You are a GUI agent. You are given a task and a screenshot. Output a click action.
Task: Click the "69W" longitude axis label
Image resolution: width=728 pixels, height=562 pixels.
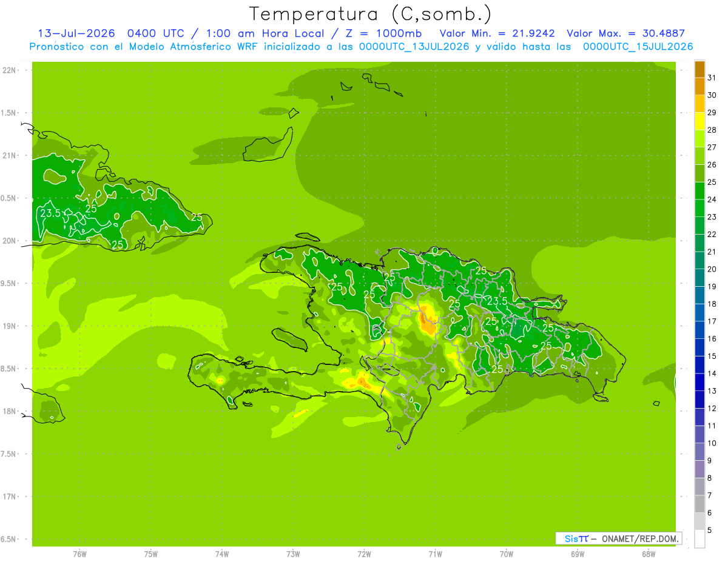(x=578, y=554)
